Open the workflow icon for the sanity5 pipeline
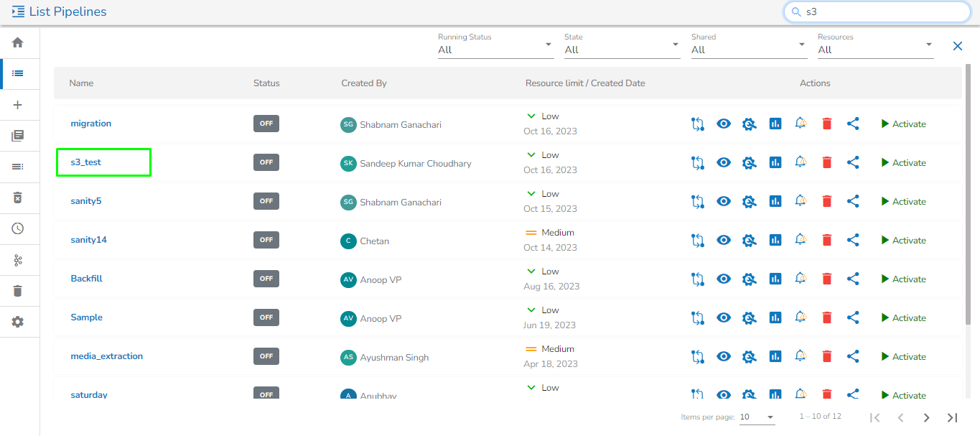Screen dimensions: 980x436 (x=697, y=201)
